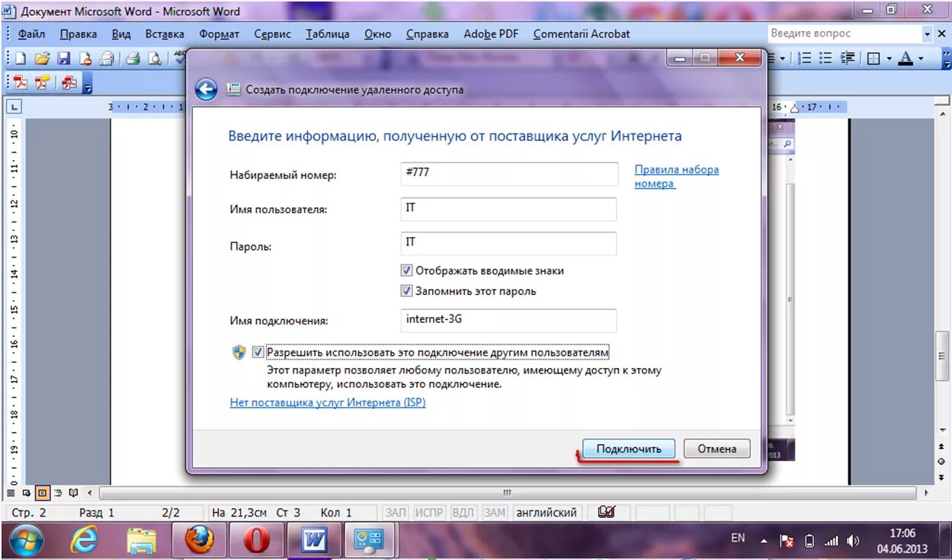Save the document with the floppy icon

(x=64, y=59)
